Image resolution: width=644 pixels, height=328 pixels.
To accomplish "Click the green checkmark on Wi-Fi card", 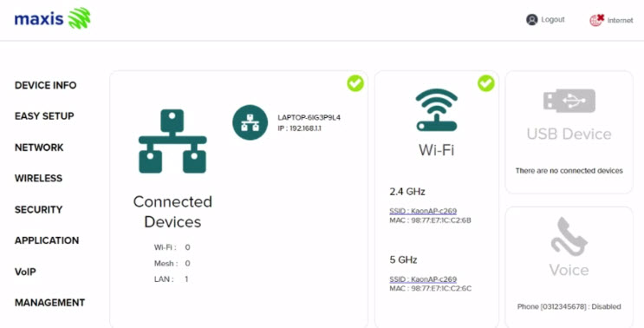I will click(486, 83).
